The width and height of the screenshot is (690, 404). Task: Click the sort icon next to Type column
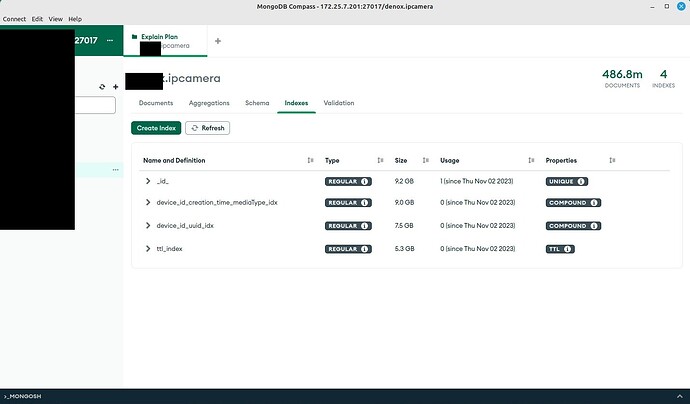click(x=380, y=160)
